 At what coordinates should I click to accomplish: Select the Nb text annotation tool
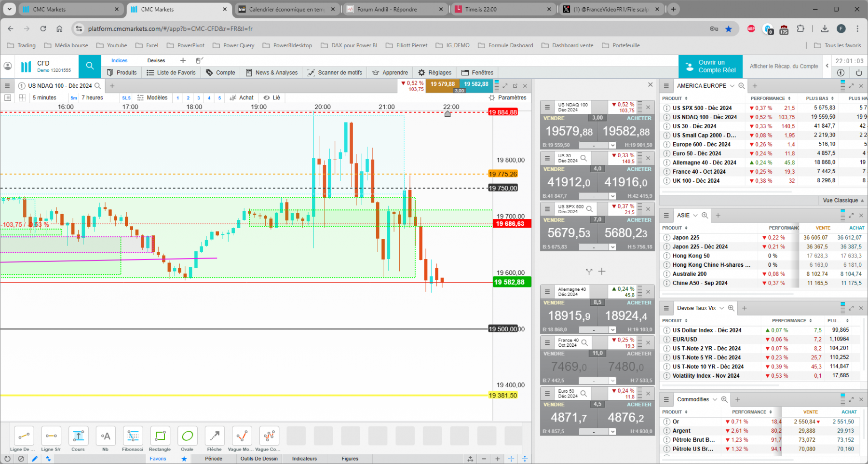[x=106, y=436]
